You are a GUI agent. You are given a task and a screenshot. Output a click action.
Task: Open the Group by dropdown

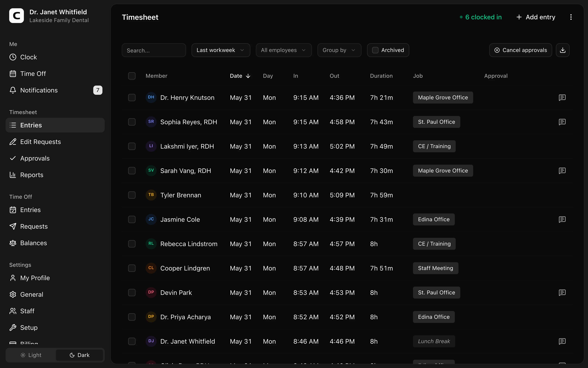[x=339, y=50]
